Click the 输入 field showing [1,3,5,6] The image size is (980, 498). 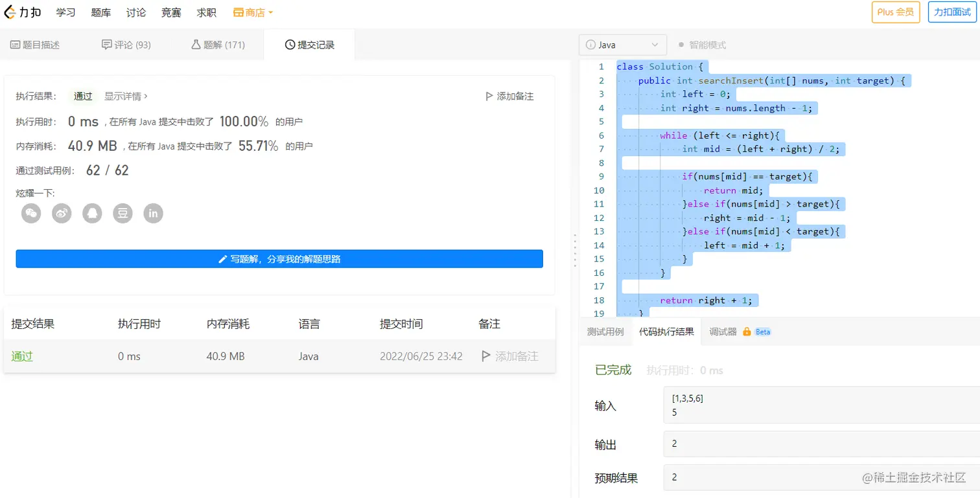pos(822,405)
